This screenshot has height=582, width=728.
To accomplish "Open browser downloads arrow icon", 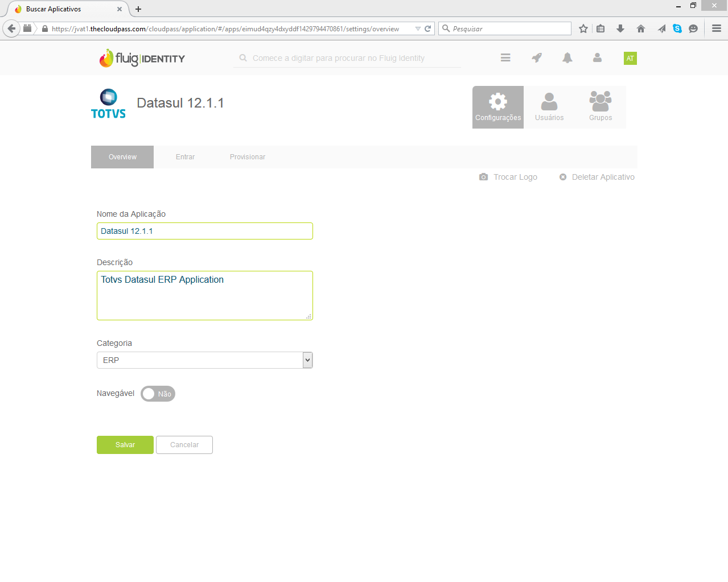I will point(620,28).
